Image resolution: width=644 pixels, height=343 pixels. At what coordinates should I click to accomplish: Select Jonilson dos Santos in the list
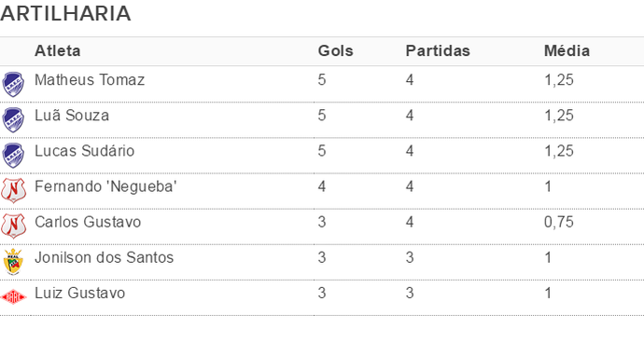coord(105,257)
